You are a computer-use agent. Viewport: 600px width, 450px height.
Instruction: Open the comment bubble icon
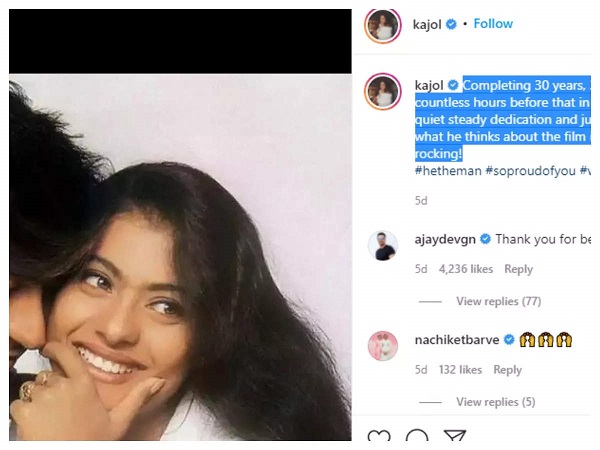[x=417, y=439]
